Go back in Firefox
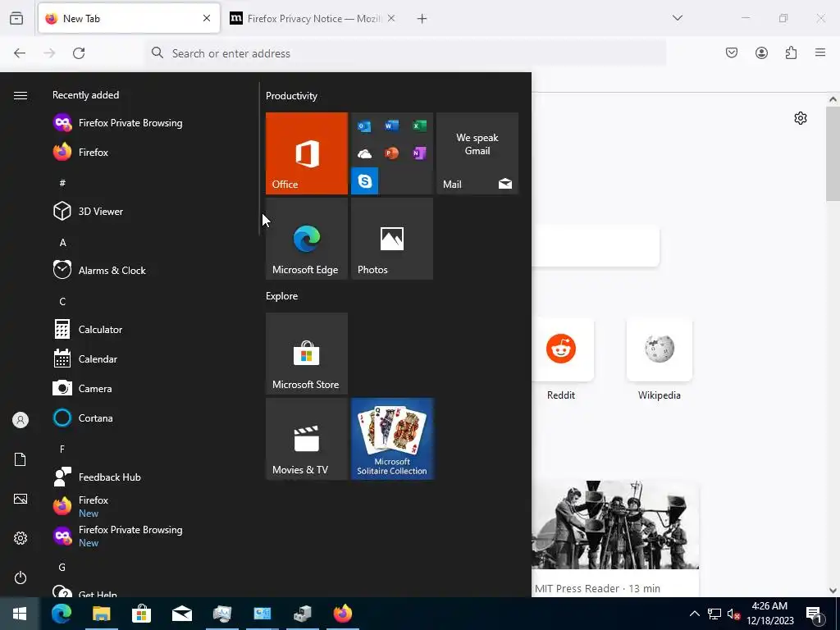 click(x=20, y=53)
